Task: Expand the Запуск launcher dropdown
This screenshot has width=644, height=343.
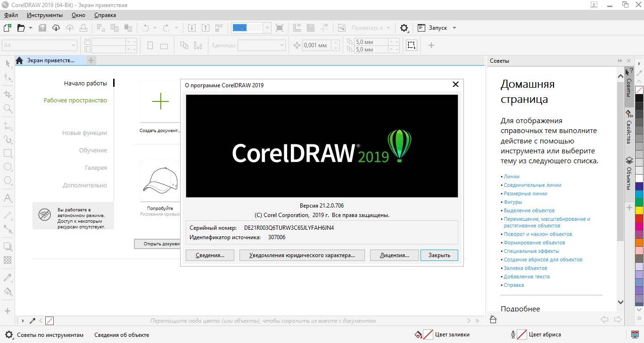Action: (454, 28)
